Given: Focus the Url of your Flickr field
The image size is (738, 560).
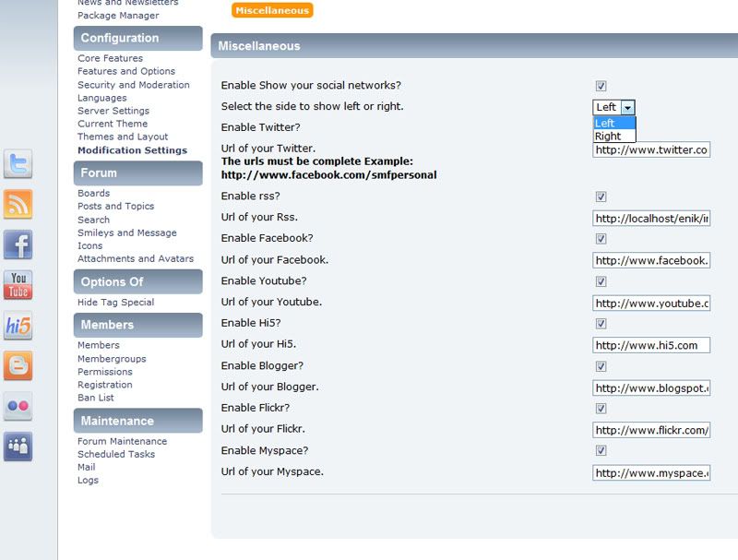Looking at the screenshot, I should [x=651, y=430].
